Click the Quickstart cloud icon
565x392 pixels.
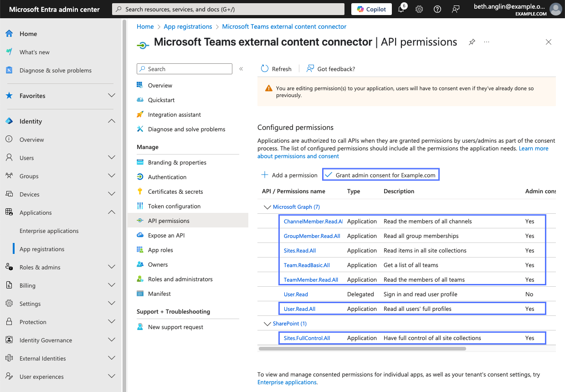pos(140,100)
